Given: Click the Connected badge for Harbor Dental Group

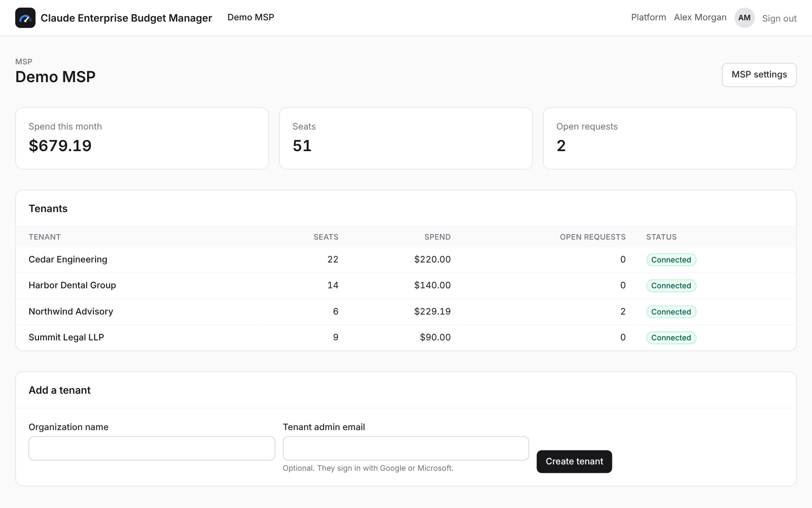Looking at the screenshot, I should pyautogui.click(x=671, y=286).
